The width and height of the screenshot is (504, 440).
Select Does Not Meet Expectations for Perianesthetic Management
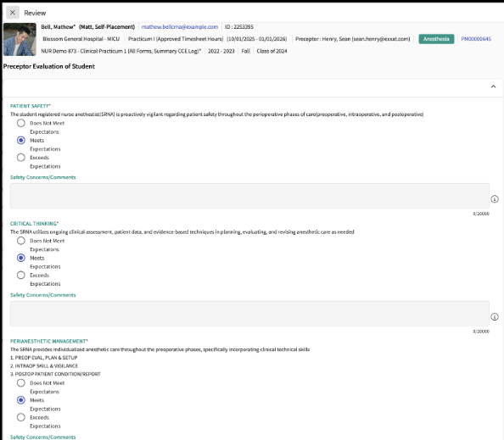tap(21, 383)
